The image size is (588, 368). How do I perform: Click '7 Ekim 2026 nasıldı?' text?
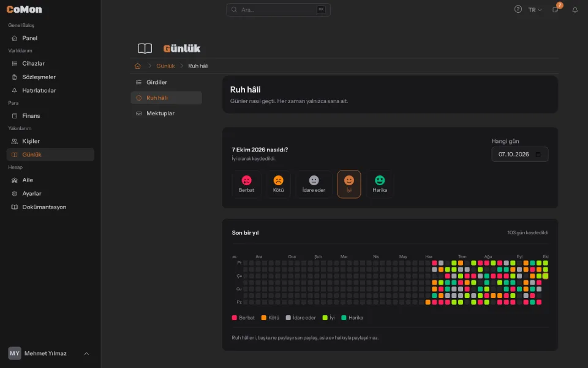(x=260, y=150)
